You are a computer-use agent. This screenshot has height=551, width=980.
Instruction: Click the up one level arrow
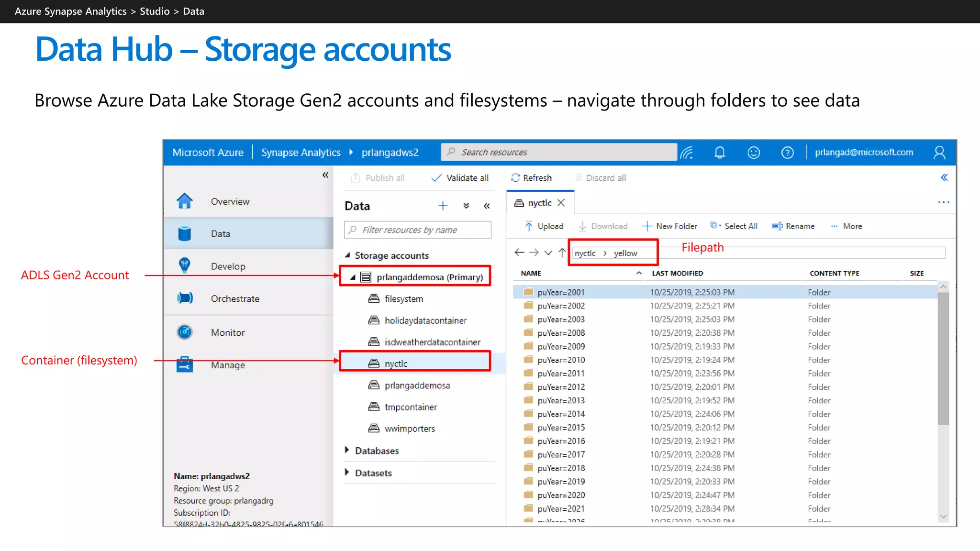pyautogui.click(x=562, y=252)
